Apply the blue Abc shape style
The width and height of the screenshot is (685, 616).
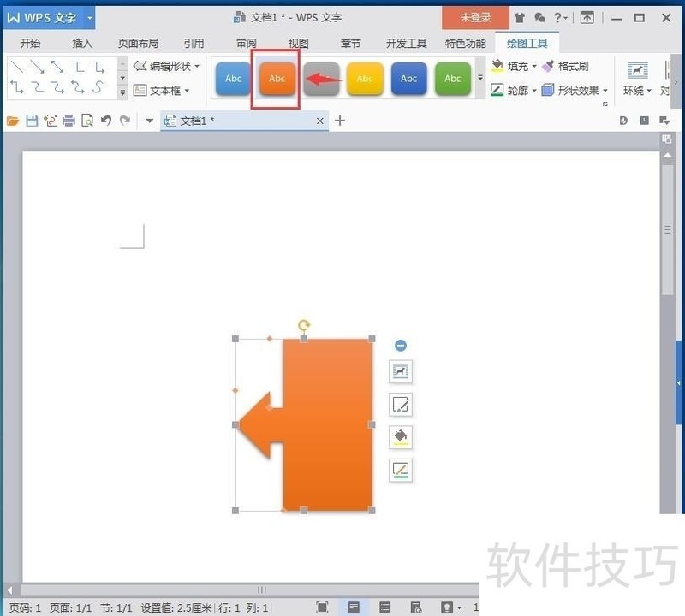(233, 79)
